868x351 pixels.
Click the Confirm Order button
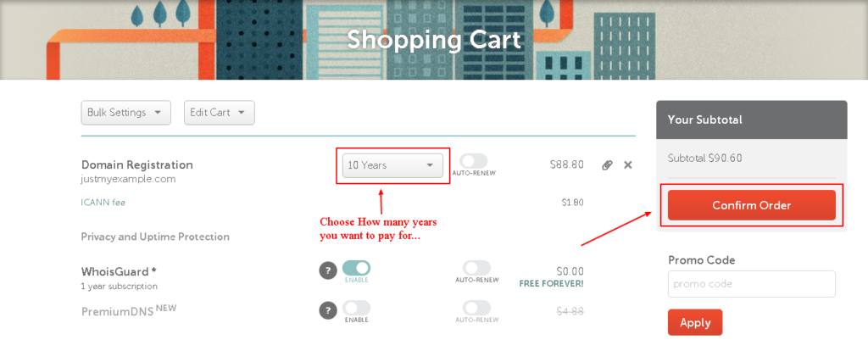click(752, 205)
